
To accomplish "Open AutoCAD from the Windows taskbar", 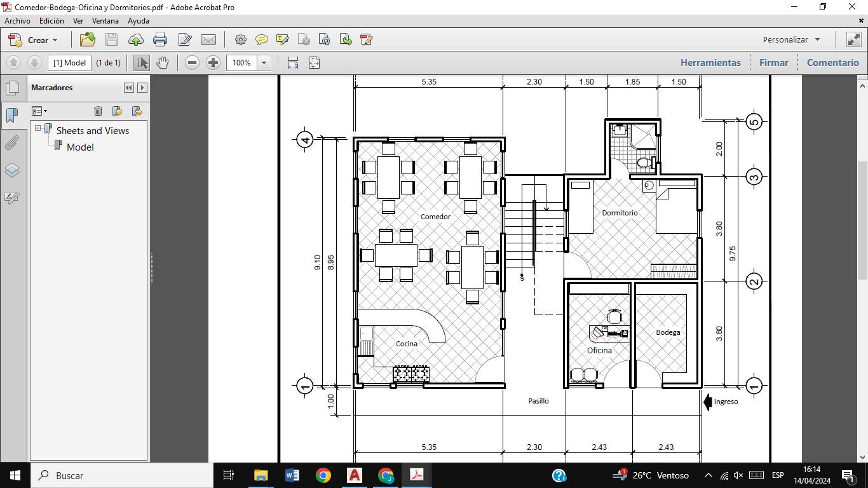I will (x=355, y=475).
